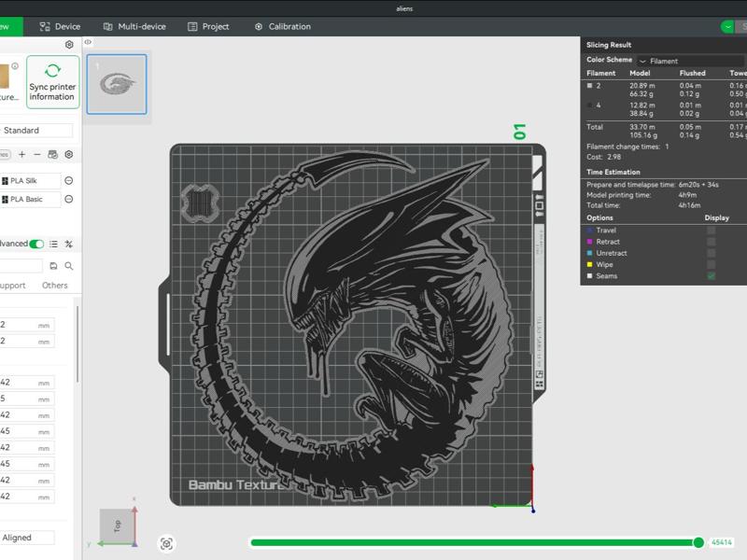Open the compare presets icon
Screen dimensions: 747x560
pos(69,244)
